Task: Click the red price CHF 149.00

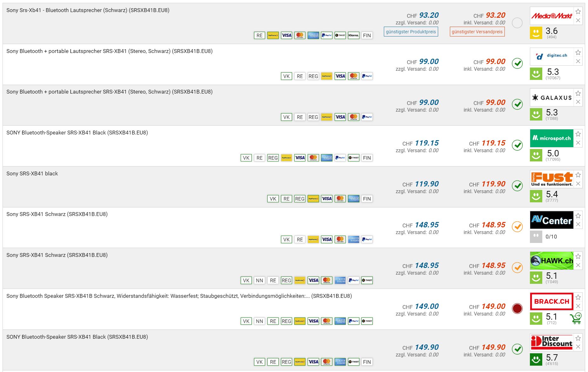Action: click(487, 306)
